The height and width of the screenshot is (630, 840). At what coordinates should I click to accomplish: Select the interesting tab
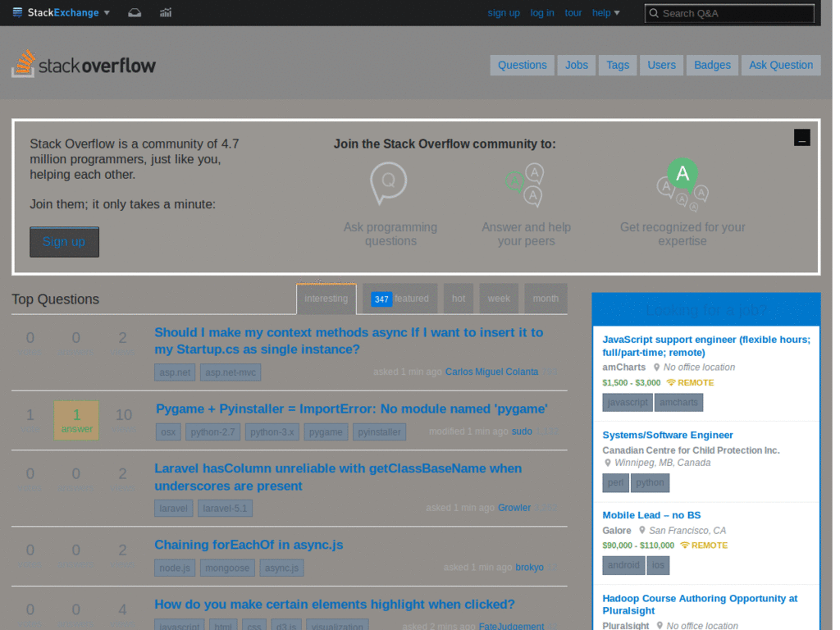coord(326,299)
